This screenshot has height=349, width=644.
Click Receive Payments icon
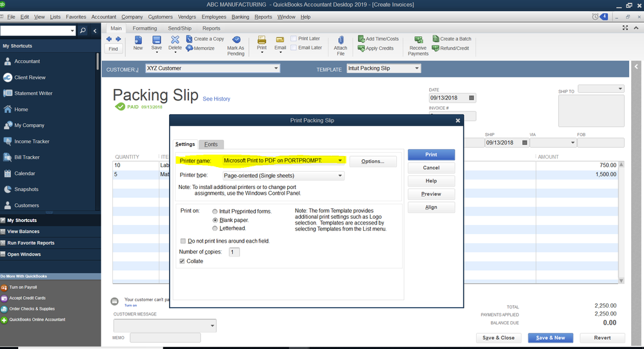pos(418,40)
